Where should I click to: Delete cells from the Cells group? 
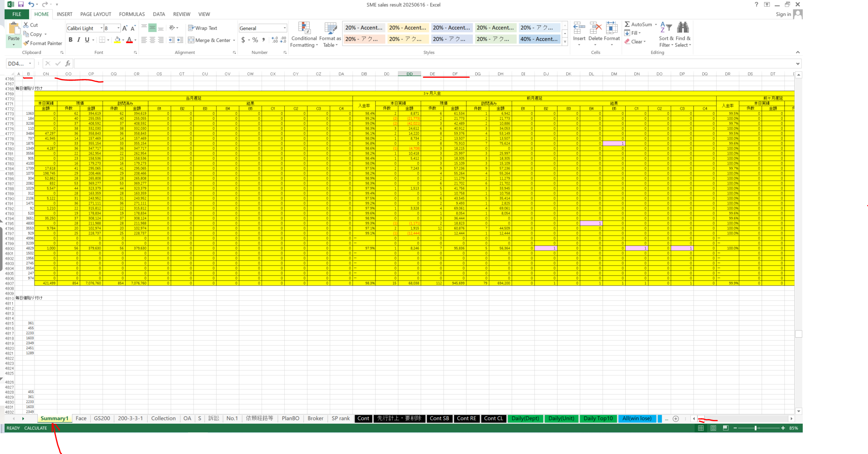[x=595, y=33]
